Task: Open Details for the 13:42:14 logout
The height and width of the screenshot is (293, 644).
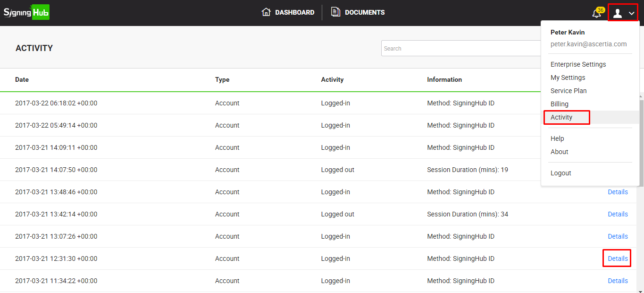Action: coord(618,214)
